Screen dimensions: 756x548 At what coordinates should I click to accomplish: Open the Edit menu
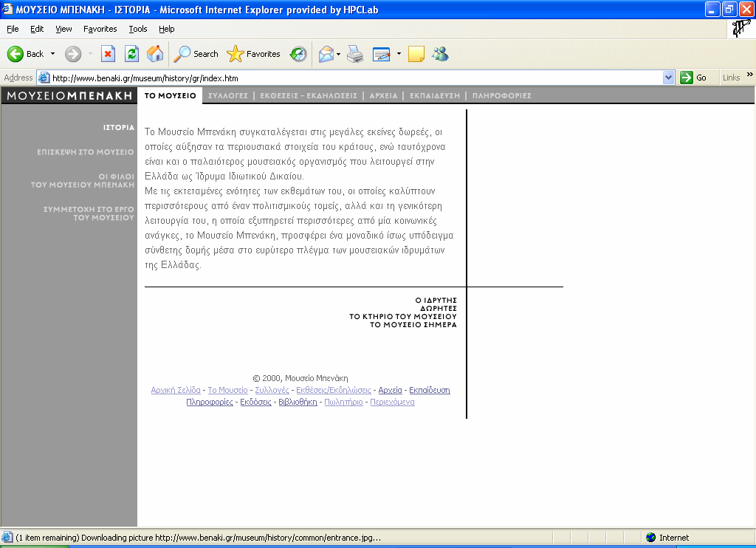pos(37,29)
